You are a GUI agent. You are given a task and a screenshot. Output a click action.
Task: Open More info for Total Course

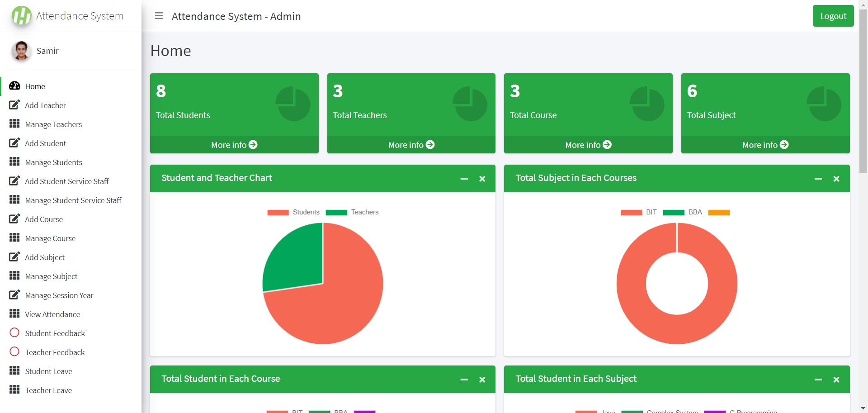pos(588,145)
